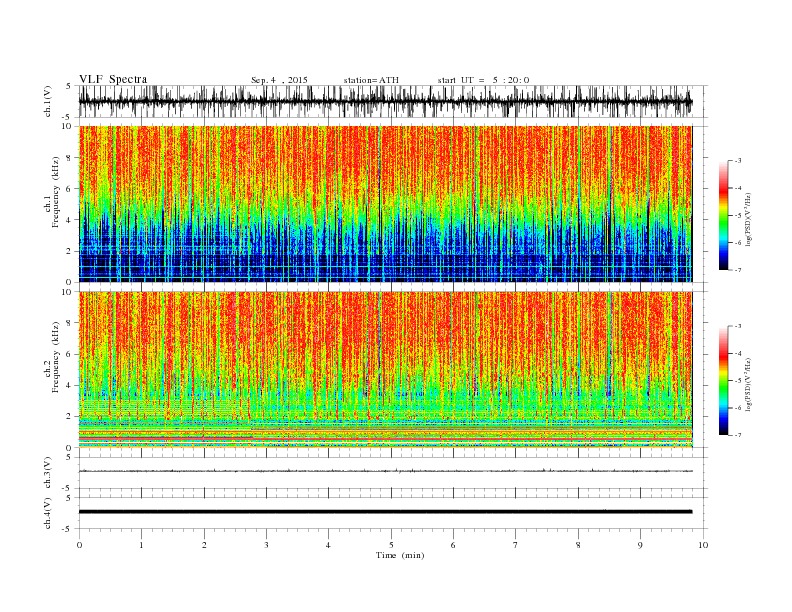Click inside the ch.2 spectrogram plot

385,370
